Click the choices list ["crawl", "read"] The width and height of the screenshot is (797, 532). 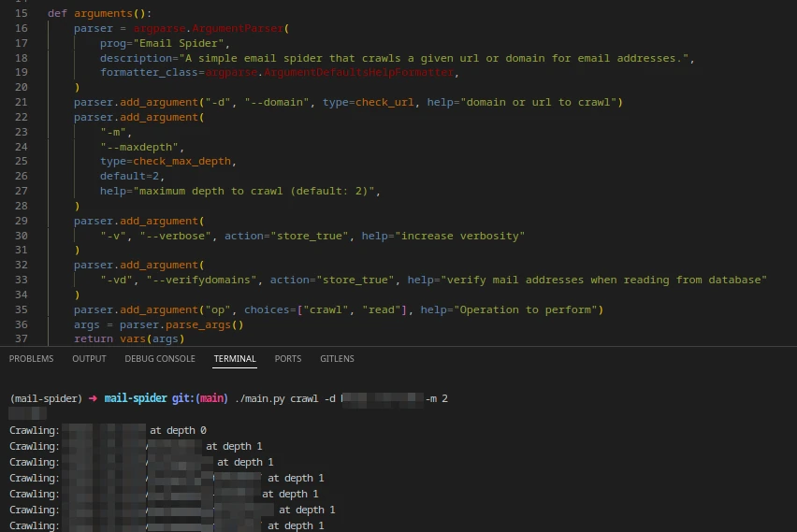(x=352, y=309)
